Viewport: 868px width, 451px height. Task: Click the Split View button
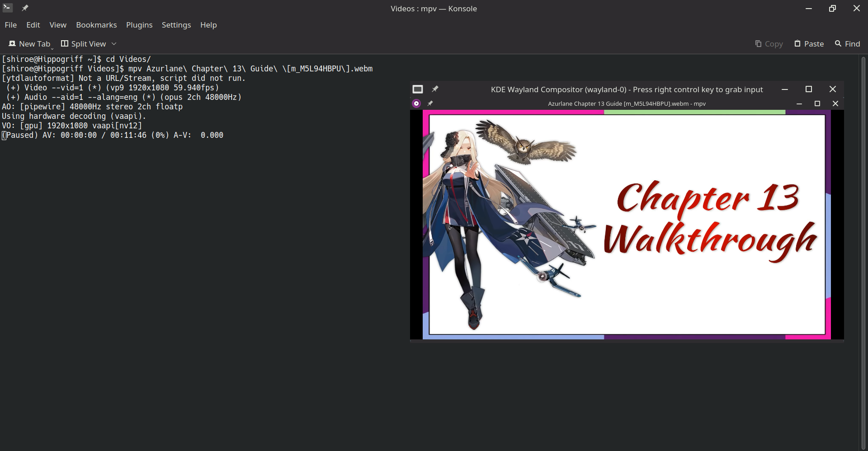84,44
